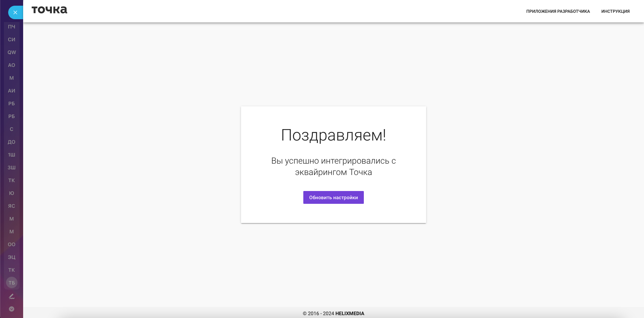
Task: Open the ДО workspace
Action: [x=12, y=142]
